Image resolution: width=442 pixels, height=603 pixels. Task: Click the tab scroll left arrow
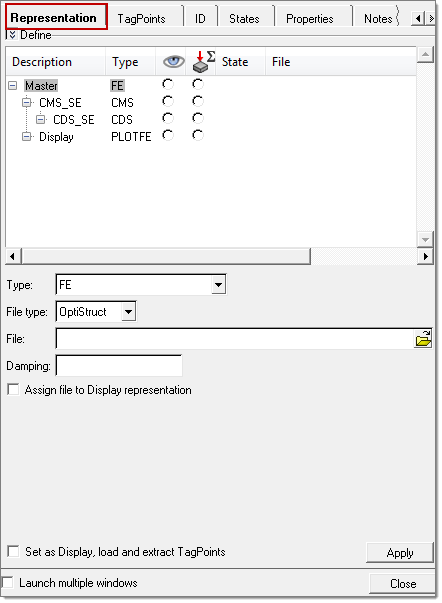[418, 18]
